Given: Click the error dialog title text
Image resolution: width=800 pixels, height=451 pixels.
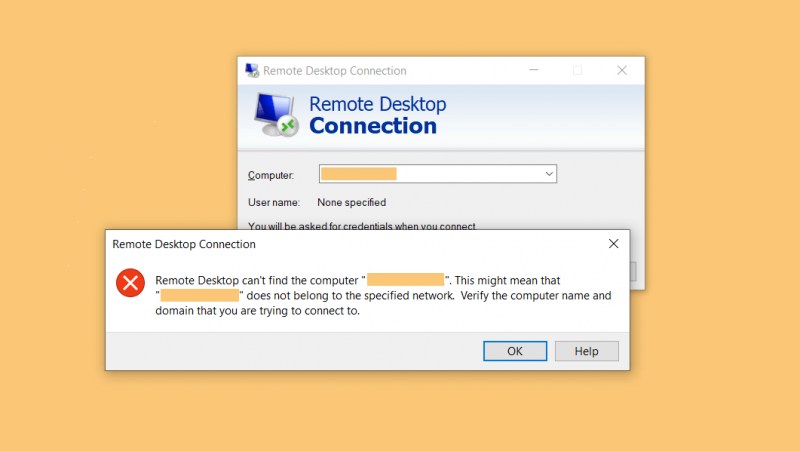Looking at the screenshot, I should pos(184,244).
